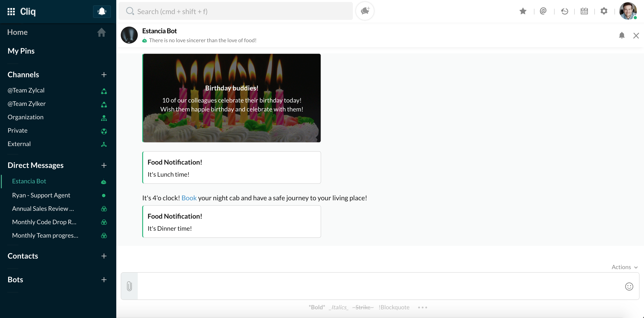644x318 pixels.
Task: Open the history clock icon
Action: pos(564,11)
